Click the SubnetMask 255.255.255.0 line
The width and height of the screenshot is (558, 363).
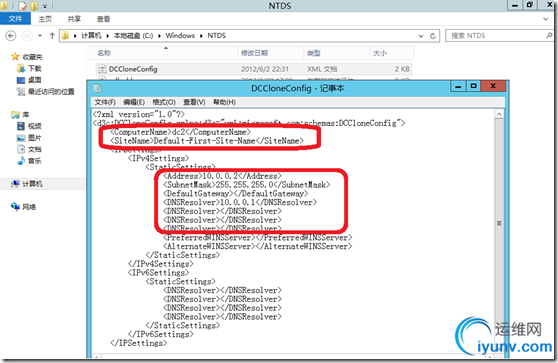pos(247,185)
